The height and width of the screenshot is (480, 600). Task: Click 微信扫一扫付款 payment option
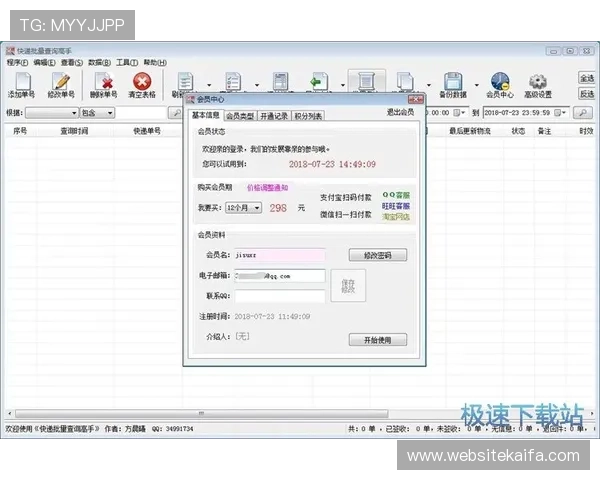pyautogui.click(x=346, y=214)
